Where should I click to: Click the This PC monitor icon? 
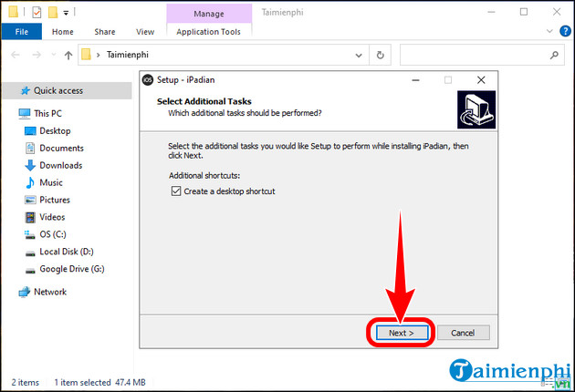point(25,114)
